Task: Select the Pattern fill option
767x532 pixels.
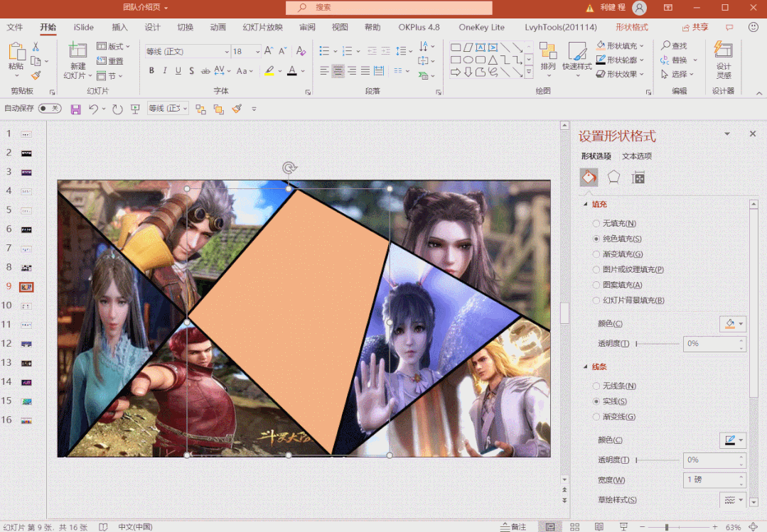Action: (x=596, y=285)
